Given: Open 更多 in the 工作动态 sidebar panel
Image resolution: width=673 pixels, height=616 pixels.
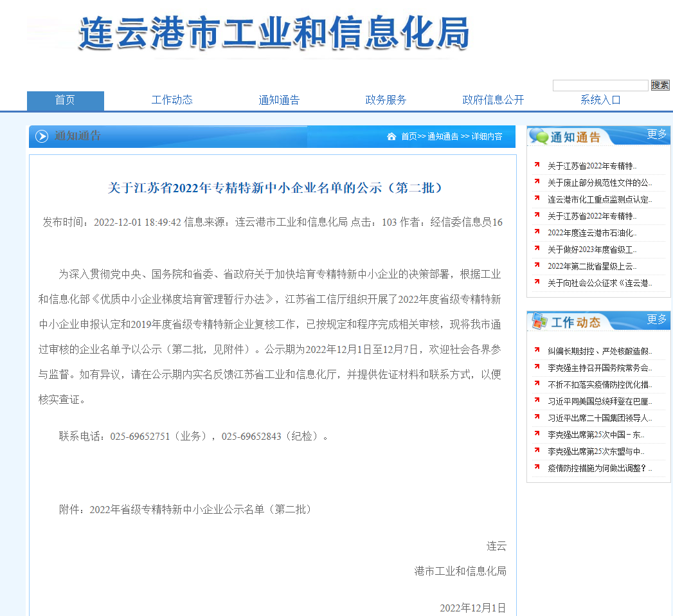Looking at the screenshot, I should [x=657, y=319].
